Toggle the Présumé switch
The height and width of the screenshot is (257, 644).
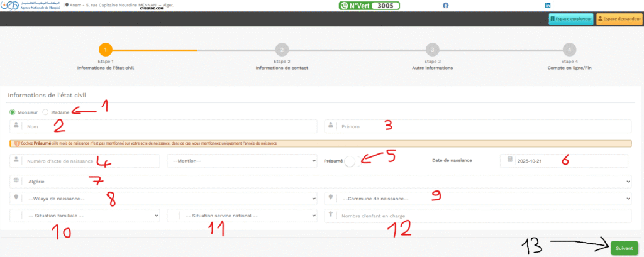click(353, 161)
